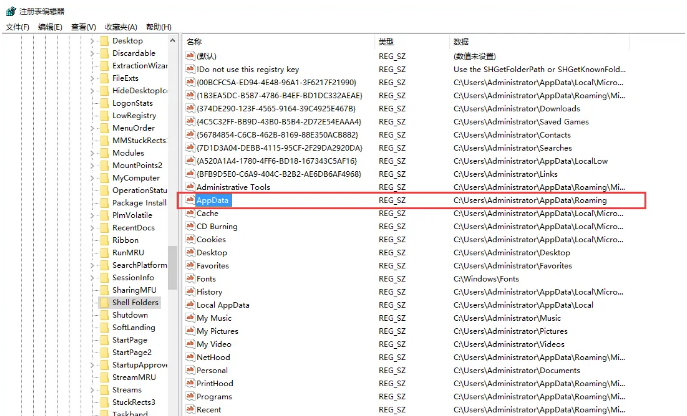Select the (默认) default value icon
Image resolution: width=687 pixels, height=416 pixels.
[x=189, y=56]
